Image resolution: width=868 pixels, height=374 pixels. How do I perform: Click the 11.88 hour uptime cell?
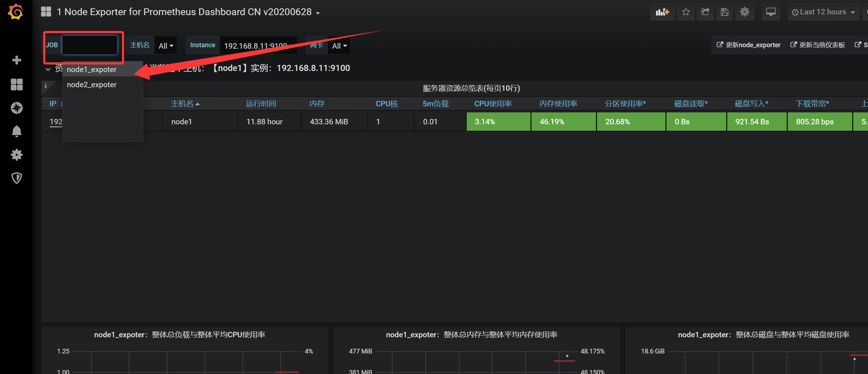point(269,122)
